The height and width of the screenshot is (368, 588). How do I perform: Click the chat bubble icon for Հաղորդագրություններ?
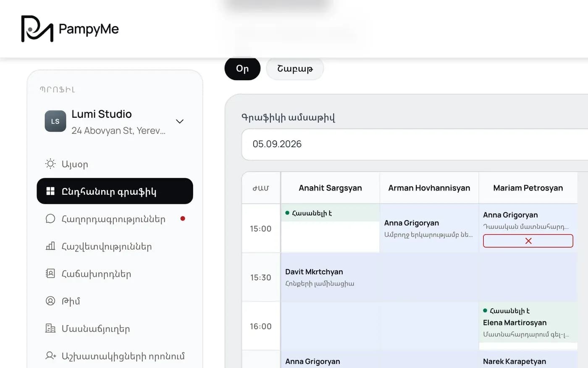[x=50, y=219]
